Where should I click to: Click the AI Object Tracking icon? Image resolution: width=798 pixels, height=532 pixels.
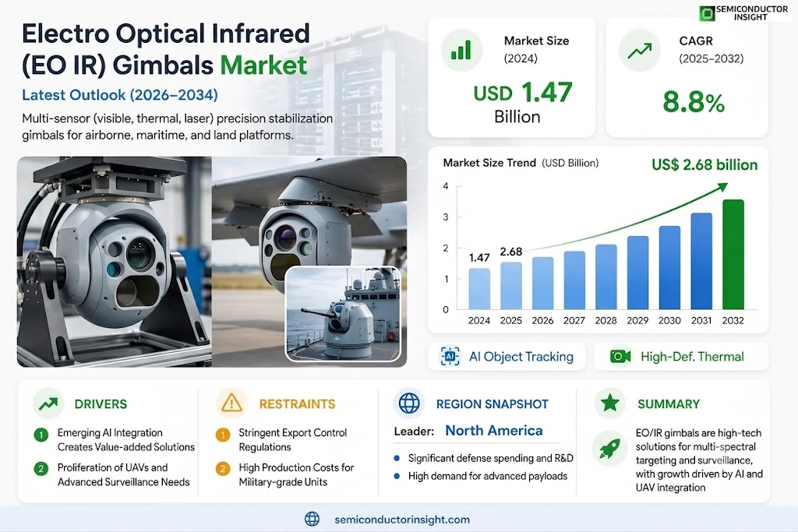[x=450, y=357]
